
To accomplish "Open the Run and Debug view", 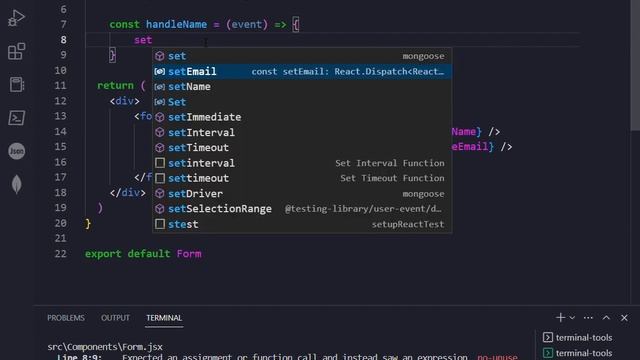I will (16, 18).
